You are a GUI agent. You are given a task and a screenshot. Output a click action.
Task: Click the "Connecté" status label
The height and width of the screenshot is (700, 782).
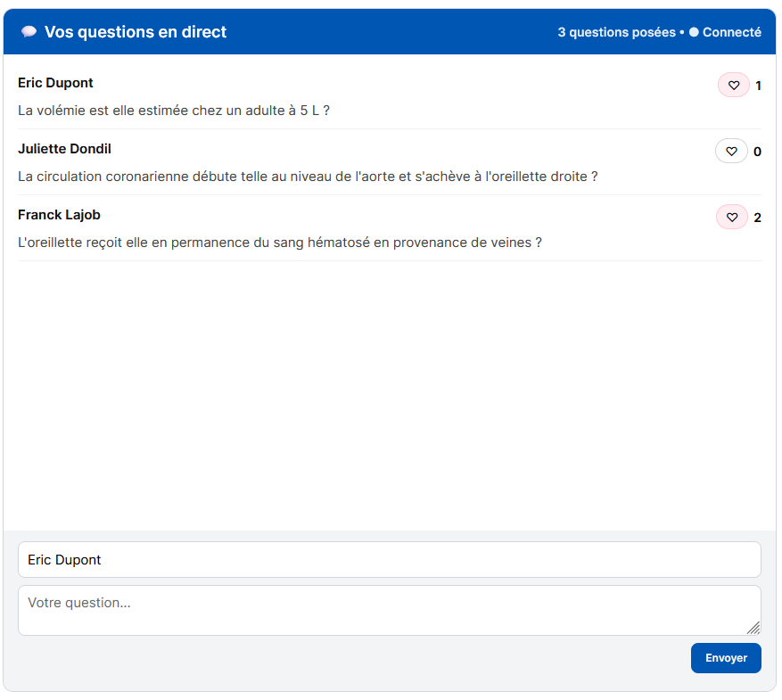point(731,32)
